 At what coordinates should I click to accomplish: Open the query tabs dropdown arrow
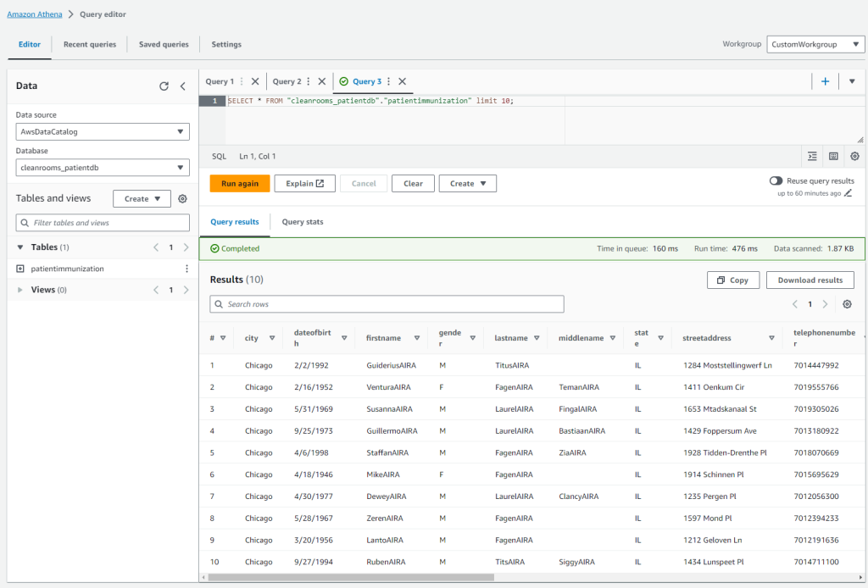(x=852, y=81)
